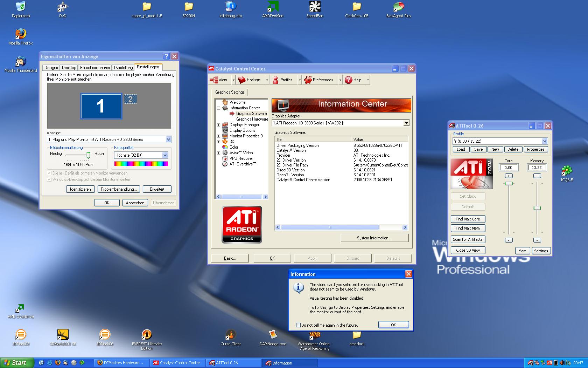Open the ClockGen.105 folder
This screenshot has width=588, height=368.
point(357,9)
